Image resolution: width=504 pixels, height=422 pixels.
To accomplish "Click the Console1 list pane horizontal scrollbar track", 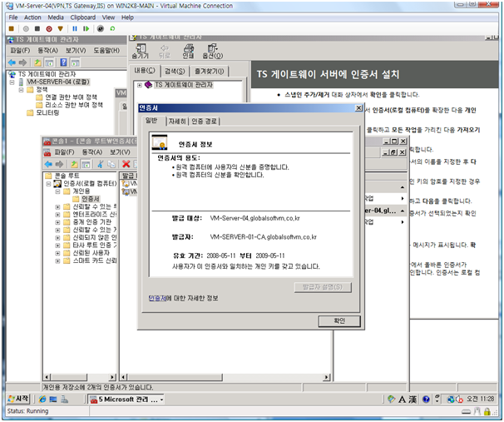I will coord(273,377).
